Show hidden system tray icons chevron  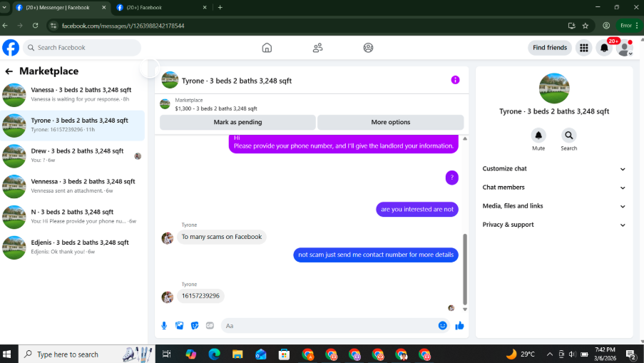pyautogui.click(x=550, y=354)
